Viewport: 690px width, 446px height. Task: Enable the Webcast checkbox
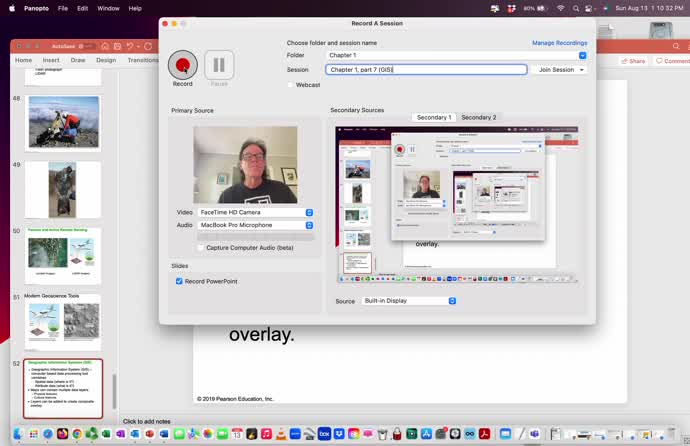[291, 85]
